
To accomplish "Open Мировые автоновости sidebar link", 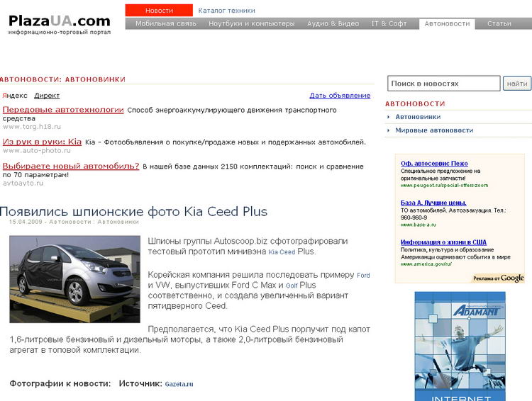I will click(434, 130).
